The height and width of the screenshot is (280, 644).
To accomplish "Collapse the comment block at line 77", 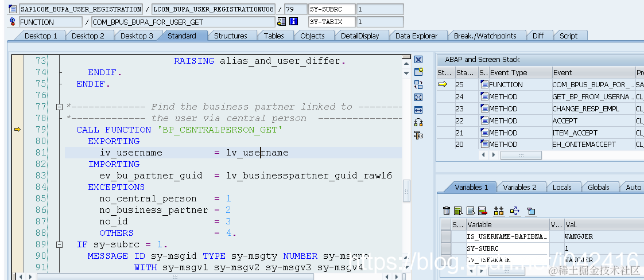I will pyautogui.click(x=59, y=107).
